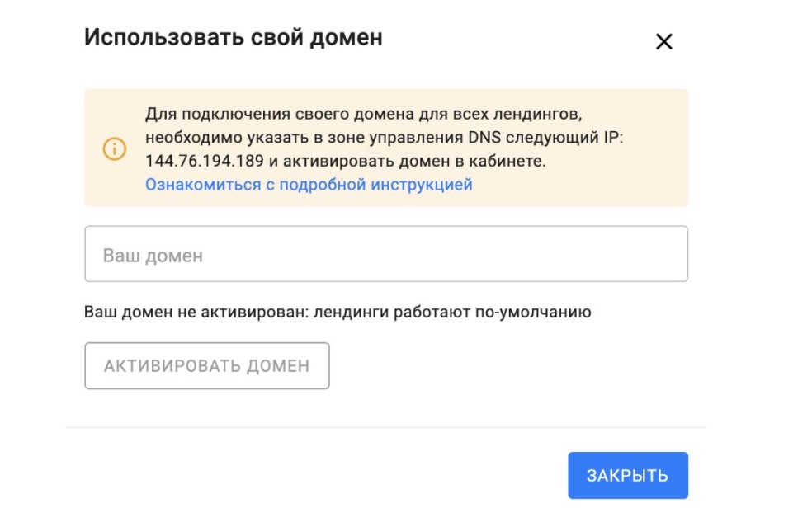Focus the Ваш домен input field
The height and width of the screenshot is (522, 812).
(386, 255)
